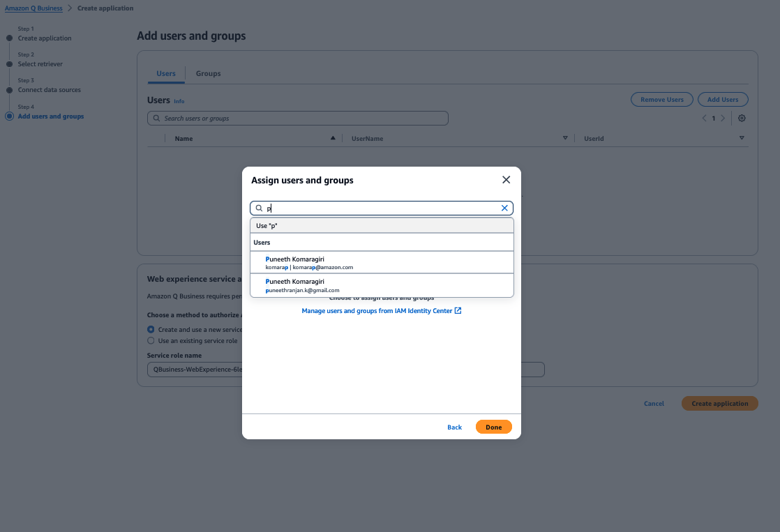Choose Use an existing service role
Screen dimensions: 780x532
[151, 340]
